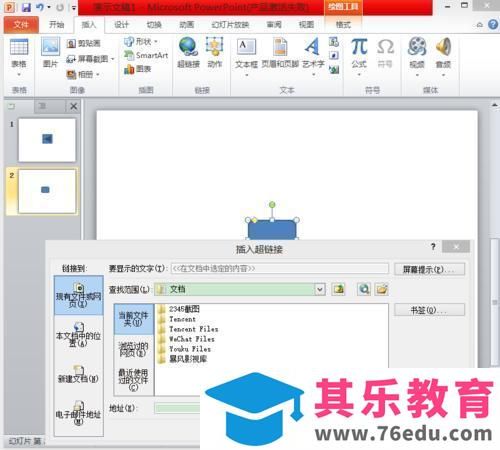
Task: Switch to the Home (开始) tab
Action: (57, 25)
